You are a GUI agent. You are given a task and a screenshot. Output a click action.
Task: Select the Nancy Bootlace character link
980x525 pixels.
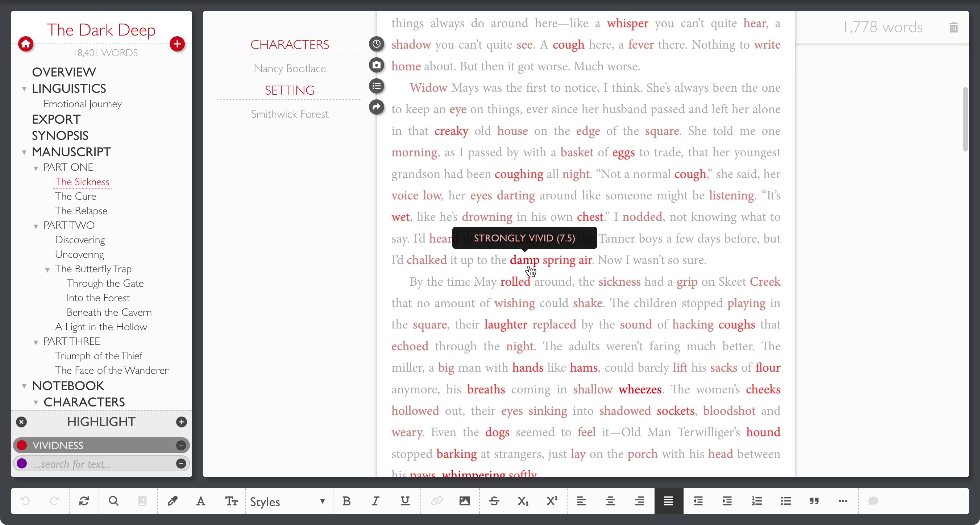(x=290, y=68)
